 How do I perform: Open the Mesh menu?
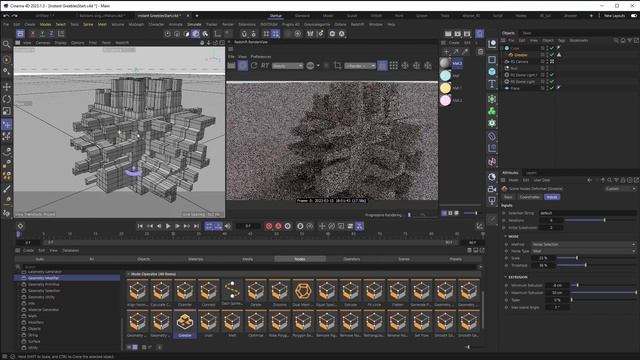point(102,24)
